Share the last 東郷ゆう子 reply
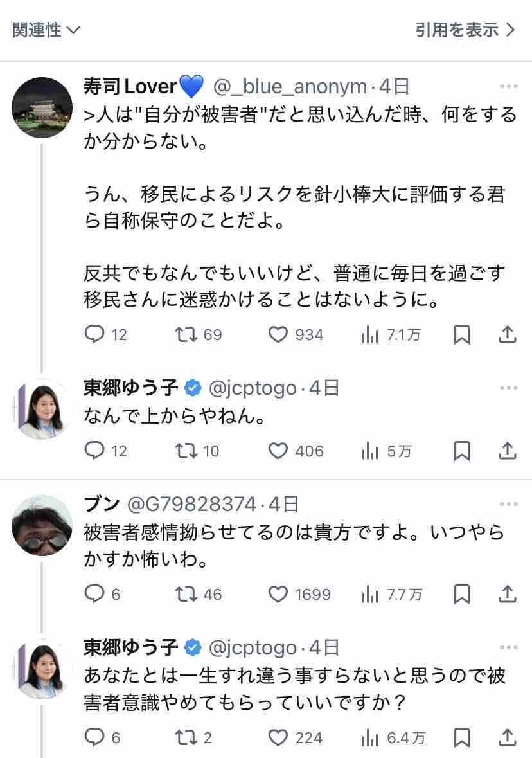 click(x=508, y=737)
